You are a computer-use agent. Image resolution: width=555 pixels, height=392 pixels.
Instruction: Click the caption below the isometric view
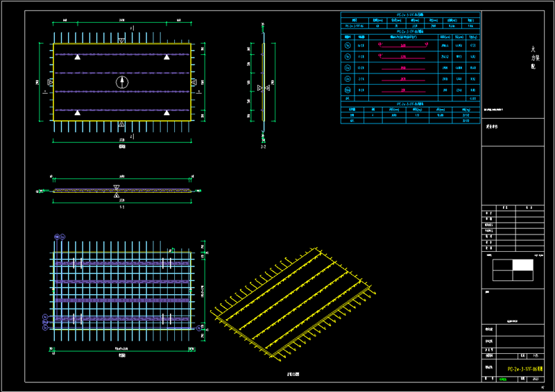(x=293, y=374)
